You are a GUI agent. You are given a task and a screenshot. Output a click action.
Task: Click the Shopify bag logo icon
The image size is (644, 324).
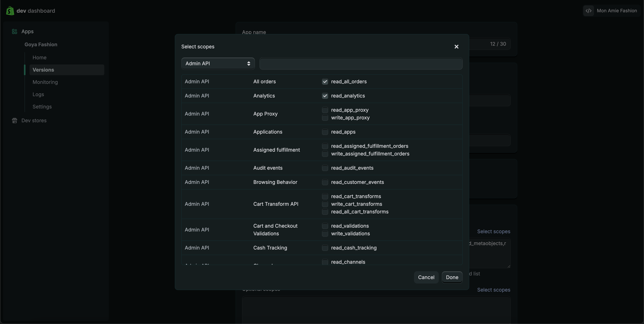pyautogui.click(x=10, y=11)
